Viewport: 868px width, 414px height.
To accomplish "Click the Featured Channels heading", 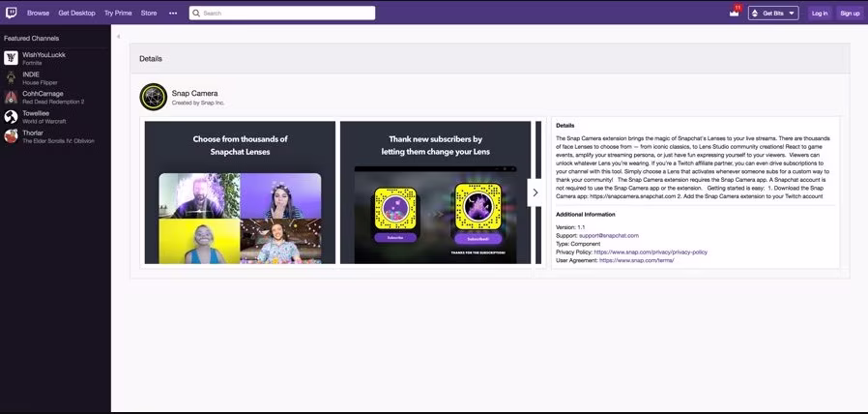I will 31,39.
